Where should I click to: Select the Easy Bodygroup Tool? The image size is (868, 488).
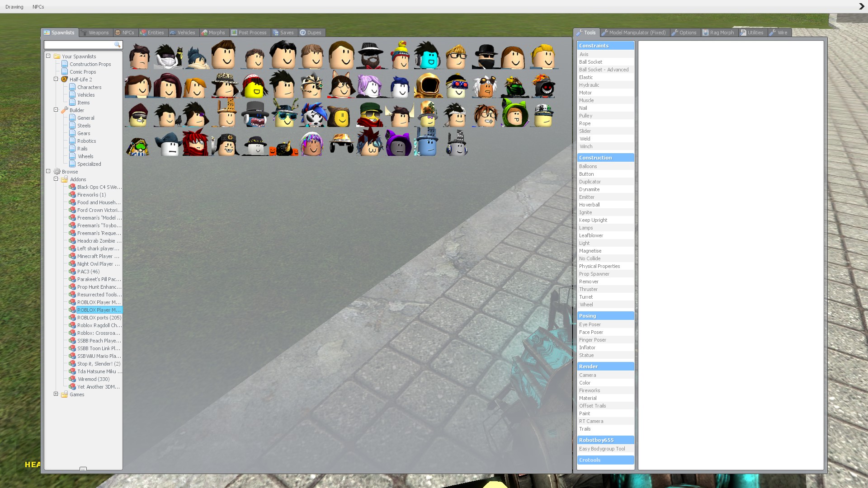(605, 449)
